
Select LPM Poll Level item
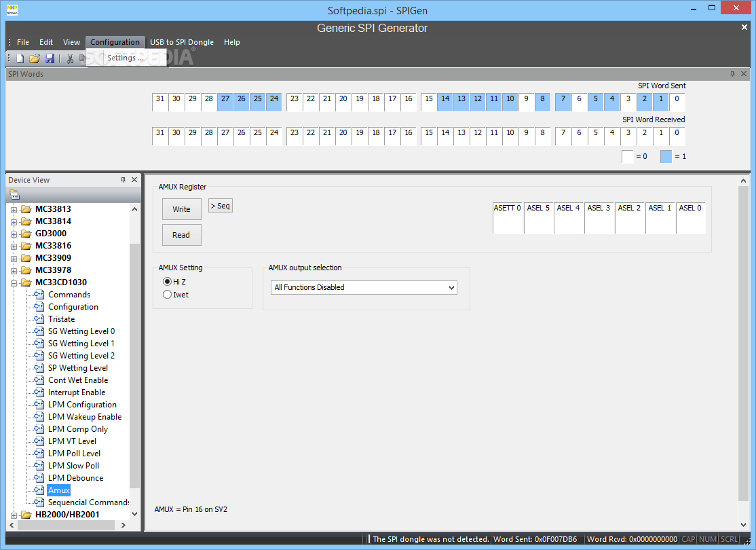(x=74, y=454)
